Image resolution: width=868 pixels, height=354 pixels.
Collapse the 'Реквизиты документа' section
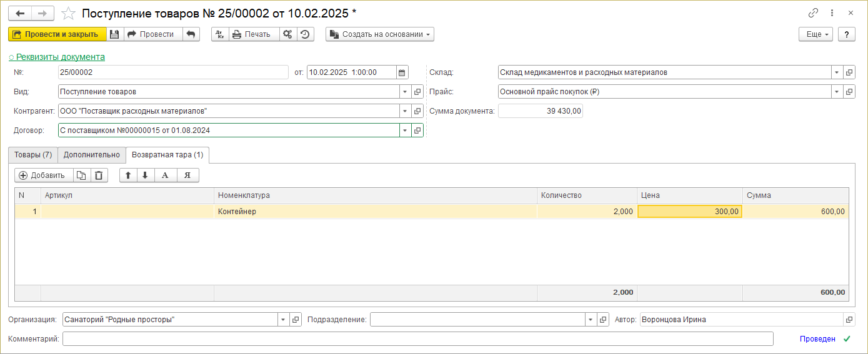pos(56,57)
